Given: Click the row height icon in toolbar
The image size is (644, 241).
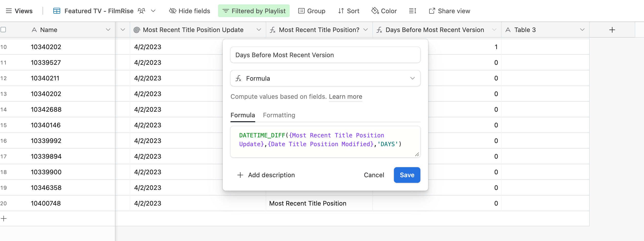Looking at the screenshot, I should click(412, 11).
